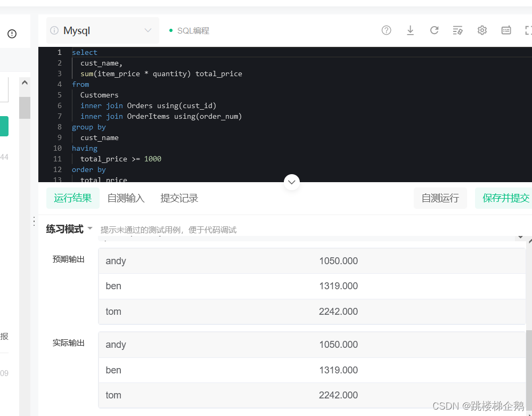Click left panel scrollbar thumb

click(x=25, y=108)
